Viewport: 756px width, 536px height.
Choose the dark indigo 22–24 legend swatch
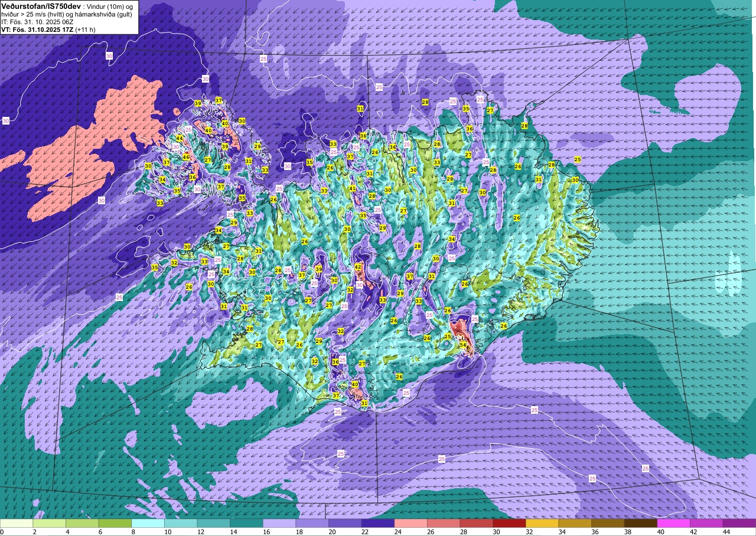click(x=378, y=523)
